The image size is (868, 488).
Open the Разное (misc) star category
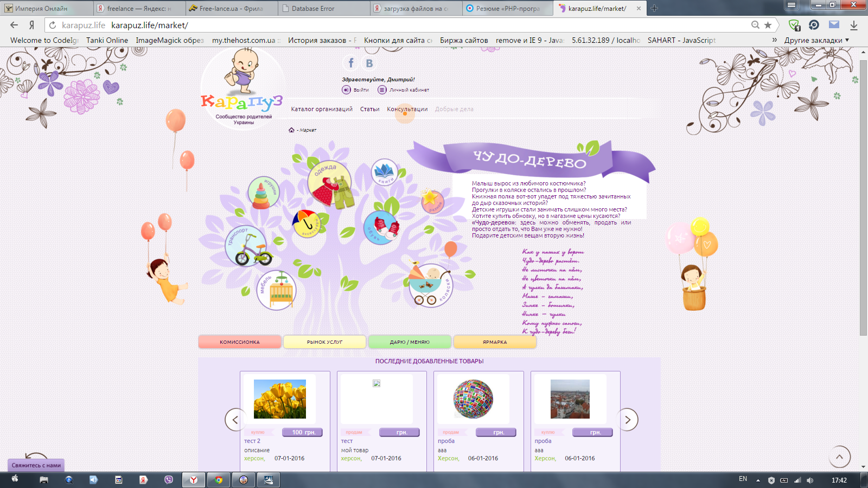(x=432, y=202)
